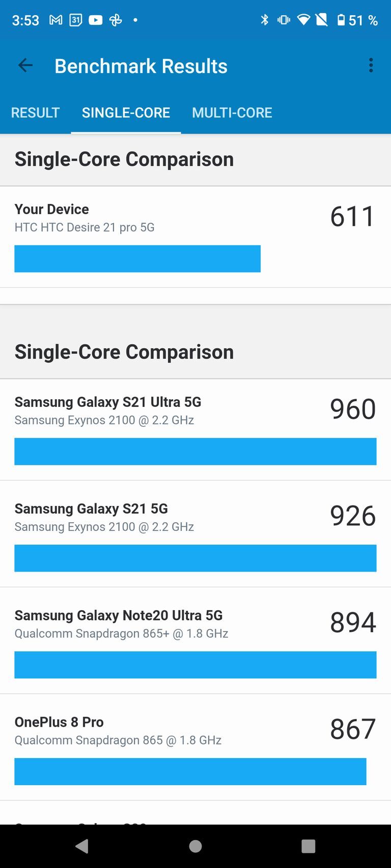The height and width of the screenshot is (868, 391).
Task: Tap the Android home navigation button
Action: [195, 846]
